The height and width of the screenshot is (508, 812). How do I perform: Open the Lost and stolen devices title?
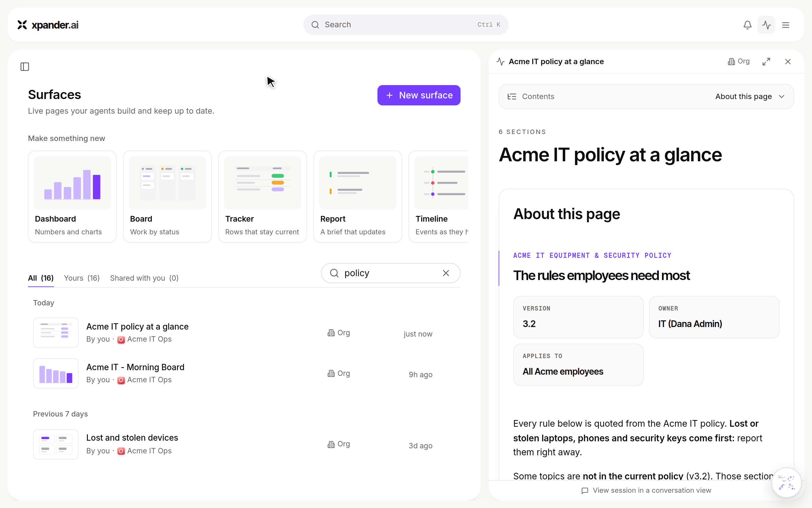[x=132, y=438]
